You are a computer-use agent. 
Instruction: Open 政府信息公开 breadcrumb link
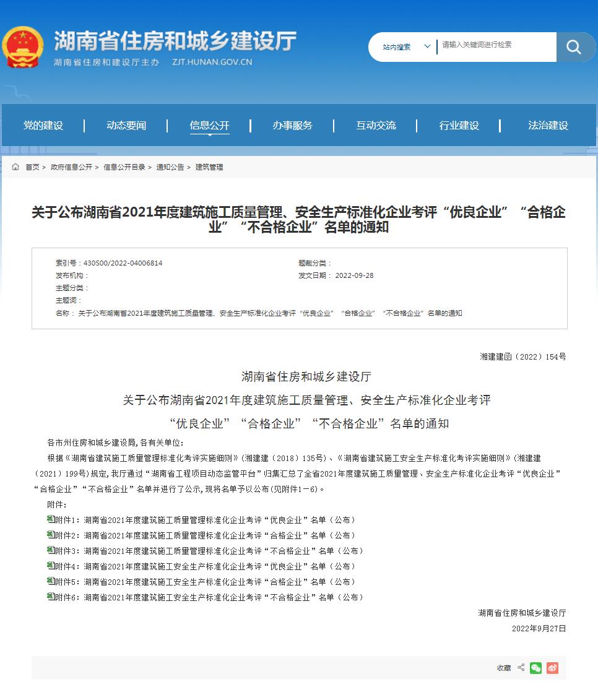click(x=71, y=167)
